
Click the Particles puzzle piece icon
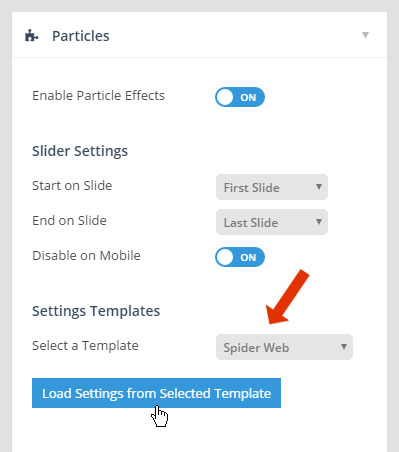32,35
